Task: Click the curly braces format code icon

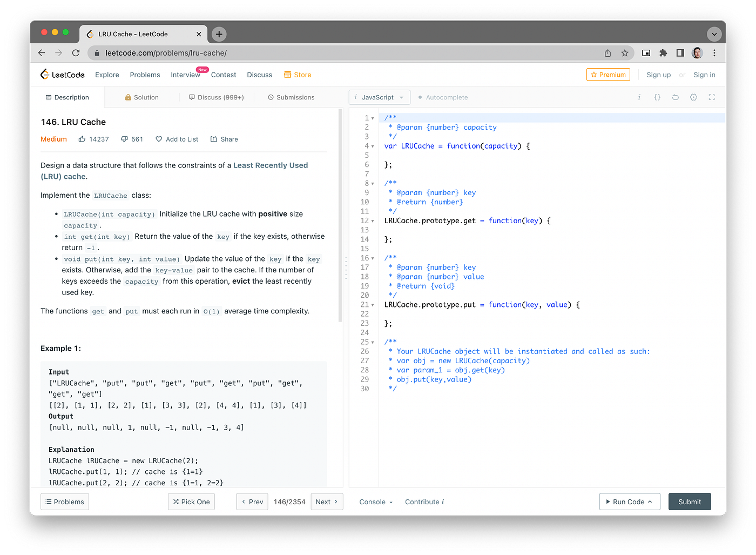Action: (x=657, y=97)
